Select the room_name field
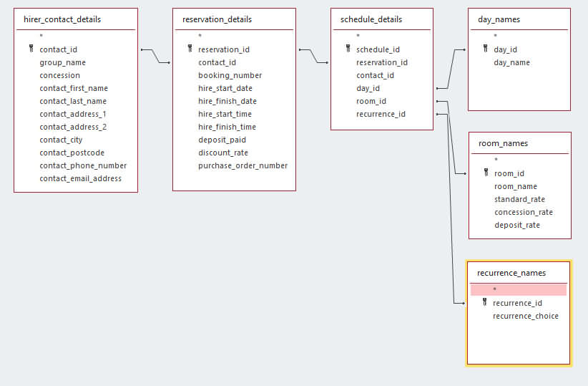Viewport: 588px width, 386px height. coord(516,186)
